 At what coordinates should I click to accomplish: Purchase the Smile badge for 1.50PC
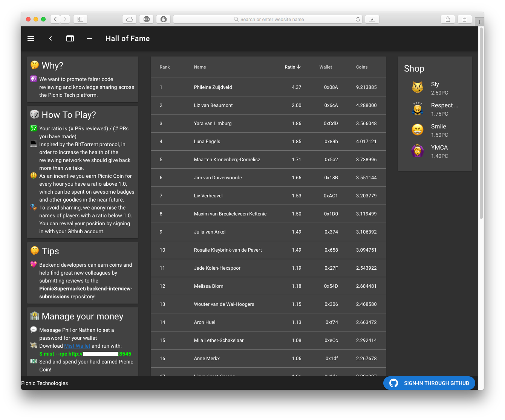coord(418,130)
